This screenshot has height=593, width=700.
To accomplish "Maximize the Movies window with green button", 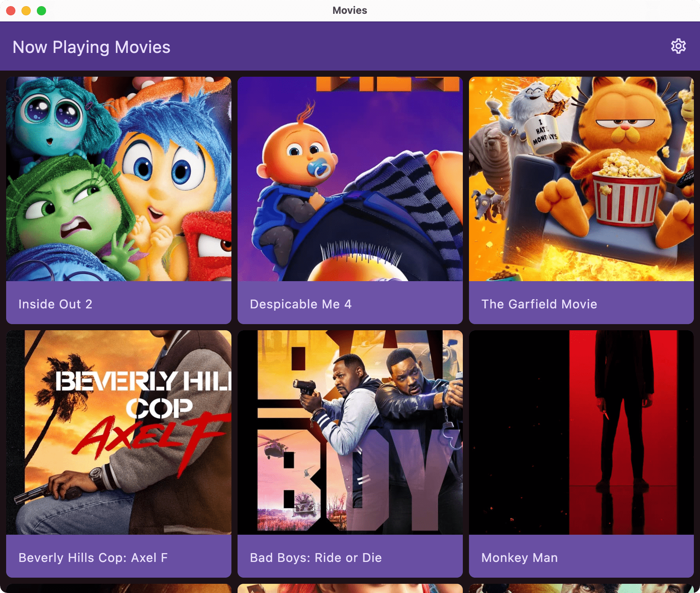I will tap(41, 11).
